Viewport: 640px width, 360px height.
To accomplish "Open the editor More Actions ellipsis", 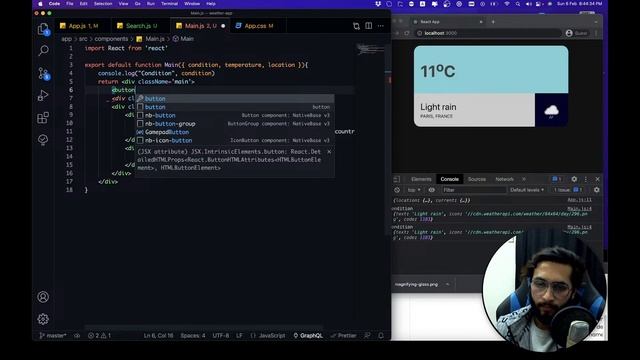I will click(x=381, y=26).
